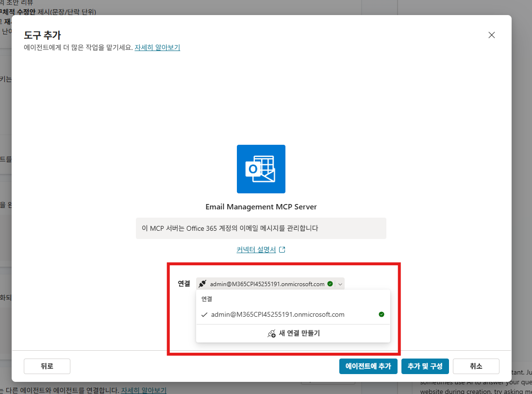Click the bold 연결 label beside the connection field
Screen dimensions: 532x394
click(x=184, y=284)
